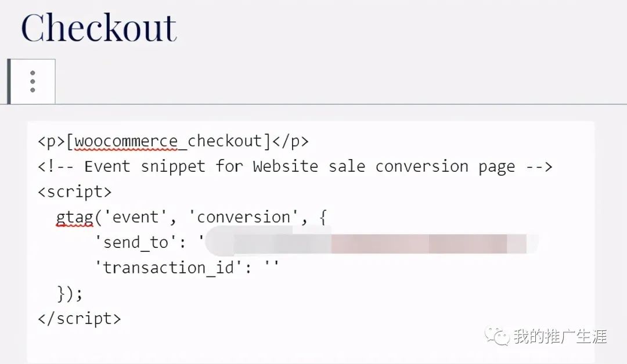The image size is (627, 364).
Task: Click the underlined gtag function name
Action: click(x=74, y=217)
